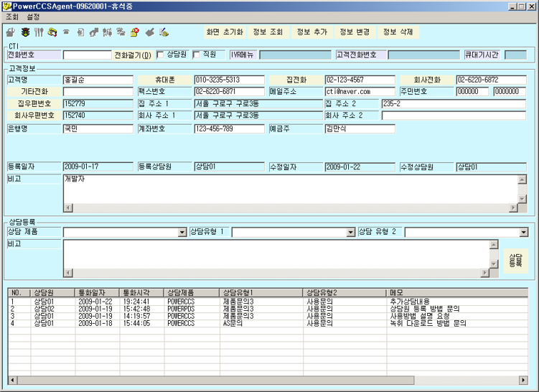Click the consultation history horizontal scrollbar
The image size is (539, 392).
tap(268, 380)
